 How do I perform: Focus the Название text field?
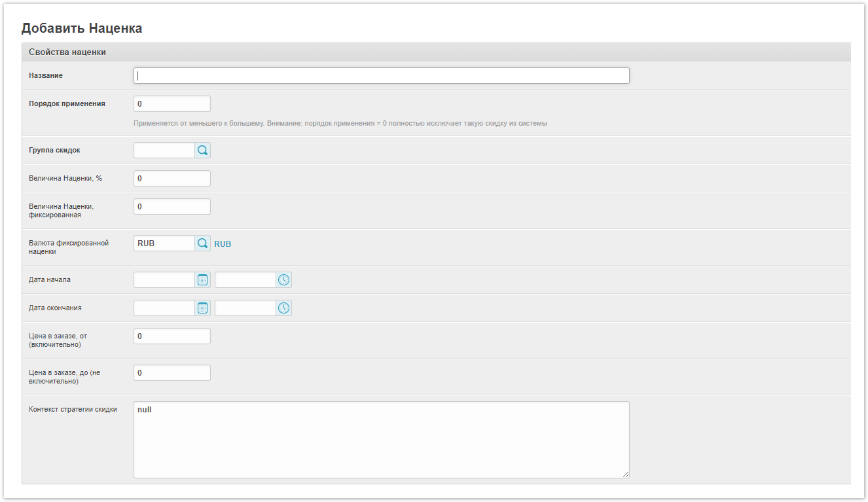coord(381,76)
